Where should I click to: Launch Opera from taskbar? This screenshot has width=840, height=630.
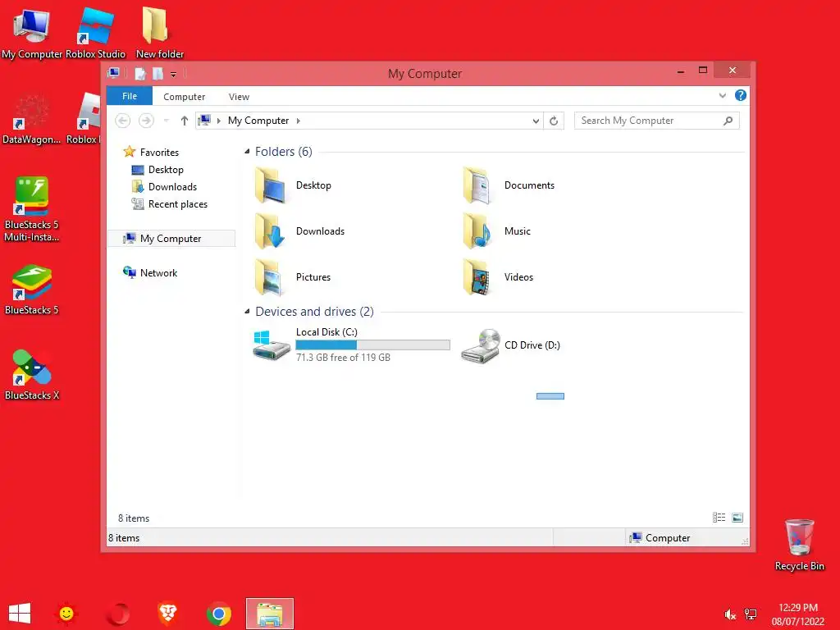[118, 614]
